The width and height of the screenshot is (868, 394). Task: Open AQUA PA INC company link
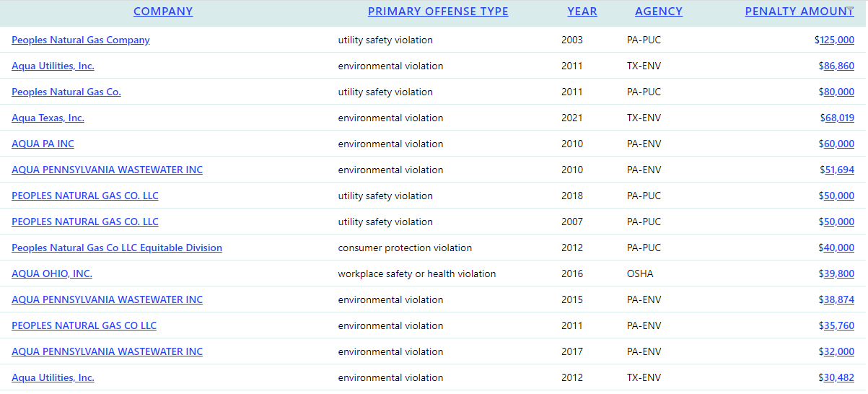coord(43,144)
